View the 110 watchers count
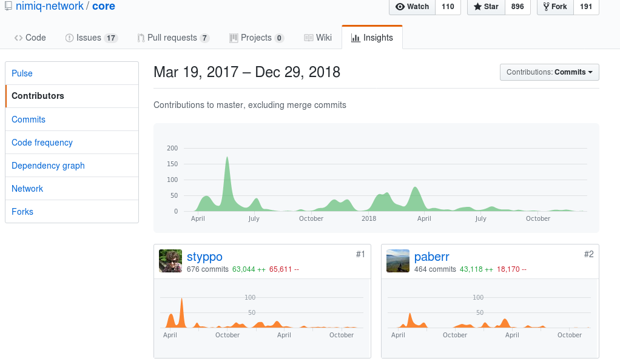Screen dimensions: 620x364 (x=448, y=7)
